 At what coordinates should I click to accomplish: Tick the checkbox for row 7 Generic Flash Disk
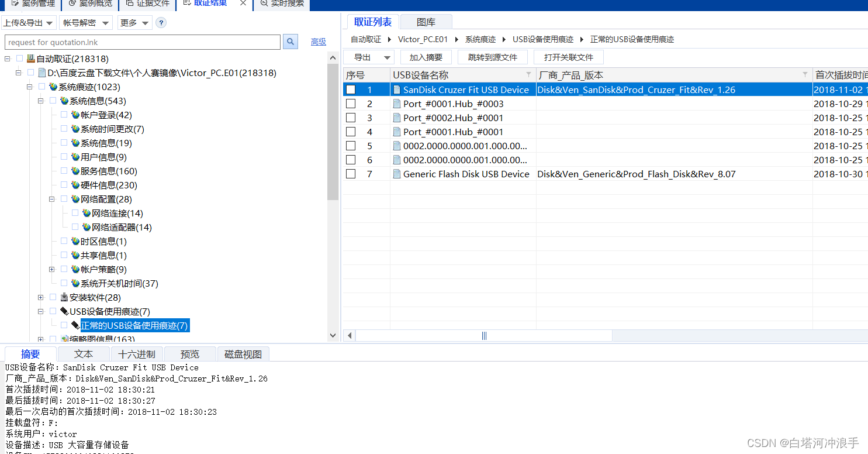(x=351, y=174)
